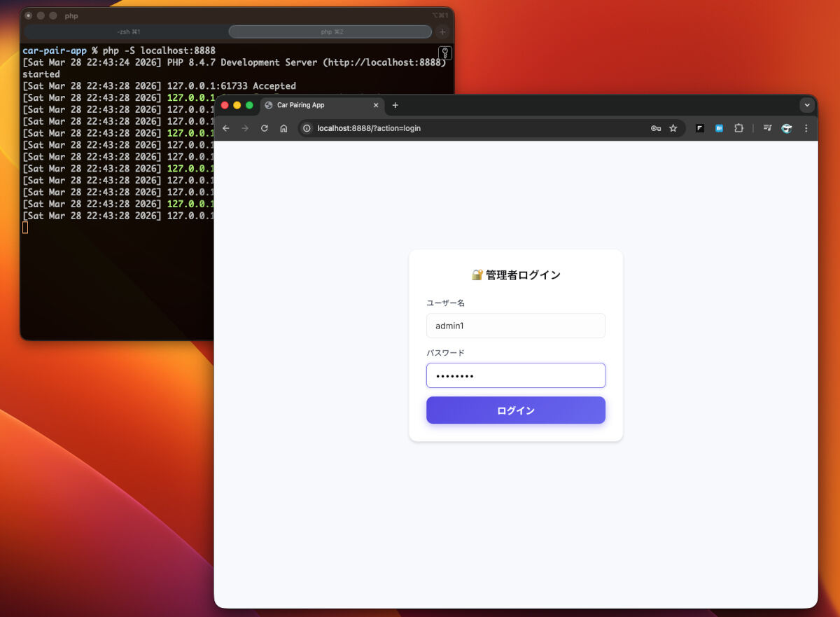Click the site info icon beside localhost:8888
Screen dimensions: 840x617
(306, 128)
